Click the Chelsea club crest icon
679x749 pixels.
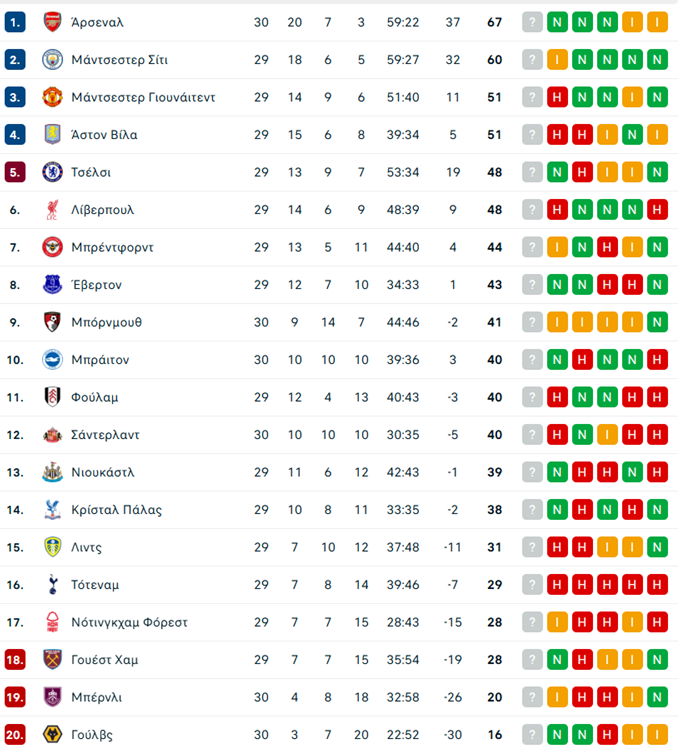click(52, 172)
